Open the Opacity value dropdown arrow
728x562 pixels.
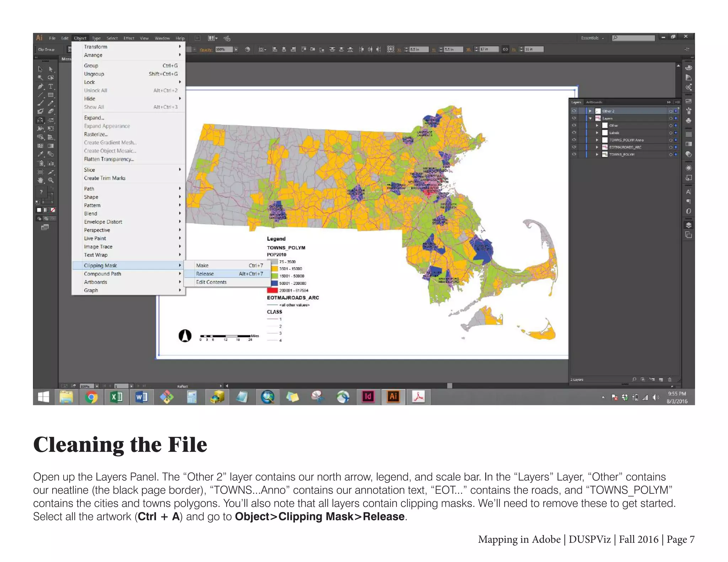[x=236, y=49]
